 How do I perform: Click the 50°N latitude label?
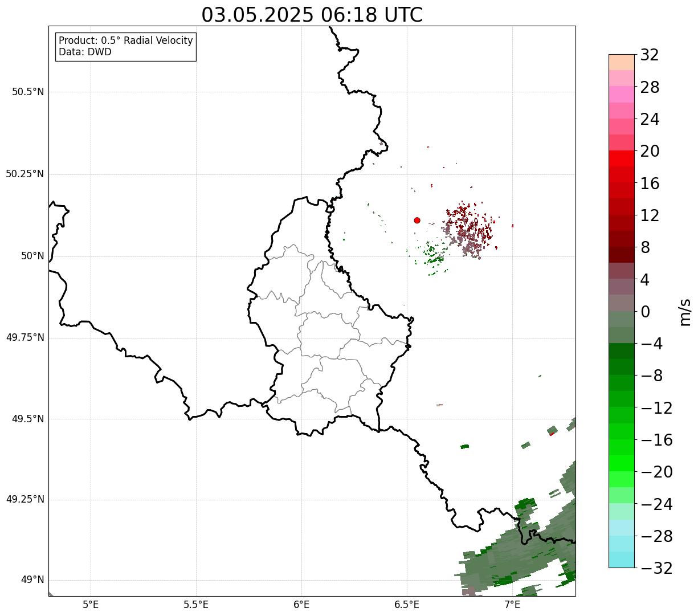32,256
